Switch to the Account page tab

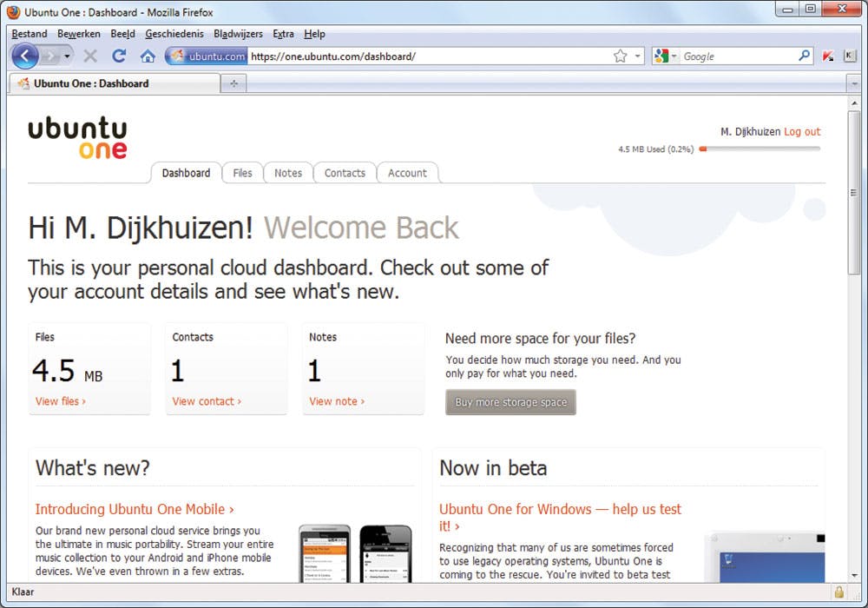click(407, 173)
